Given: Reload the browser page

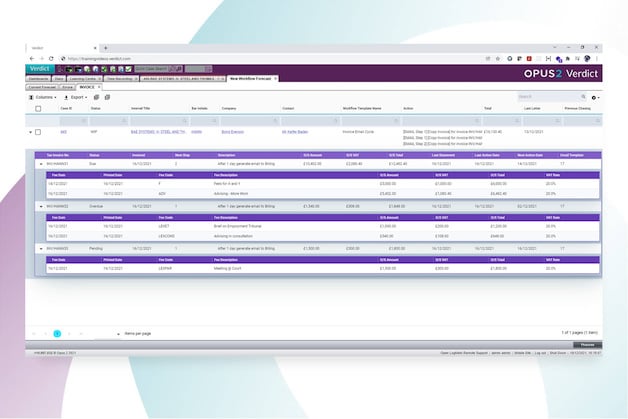Looking at the screenshot, I should click(x=51, y=58).
